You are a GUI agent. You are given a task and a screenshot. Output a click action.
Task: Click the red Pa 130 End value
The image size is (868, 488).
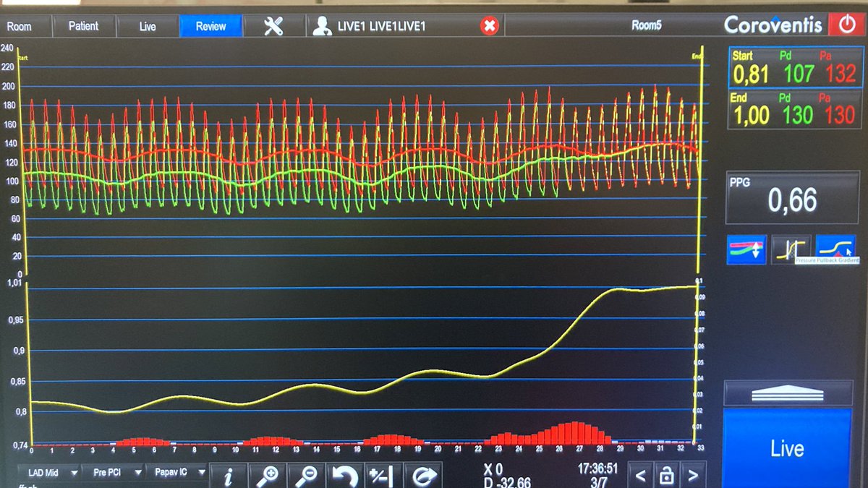tap(840, 114)
